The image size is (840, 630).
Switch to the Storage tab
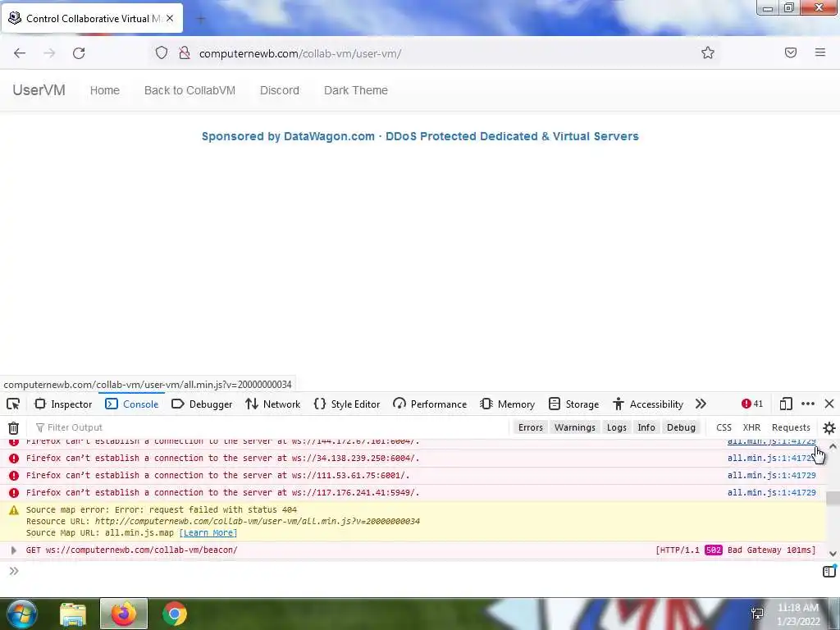click(x=573, y=404)
